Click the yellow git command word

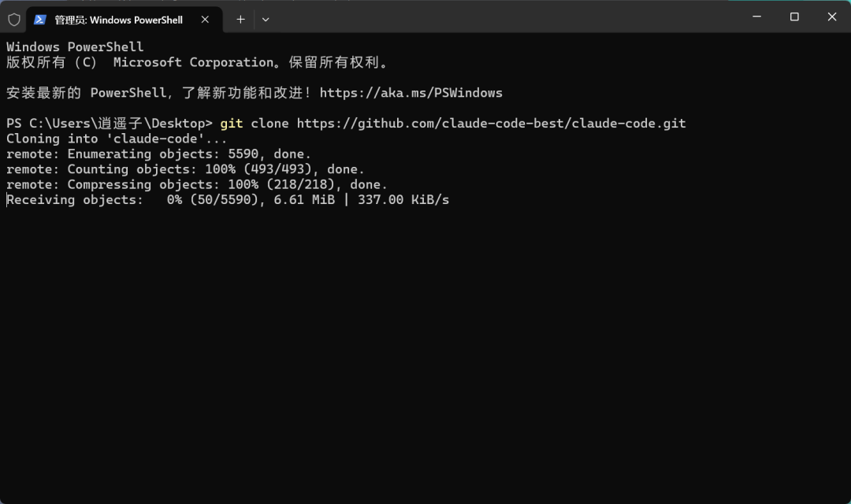231,123
